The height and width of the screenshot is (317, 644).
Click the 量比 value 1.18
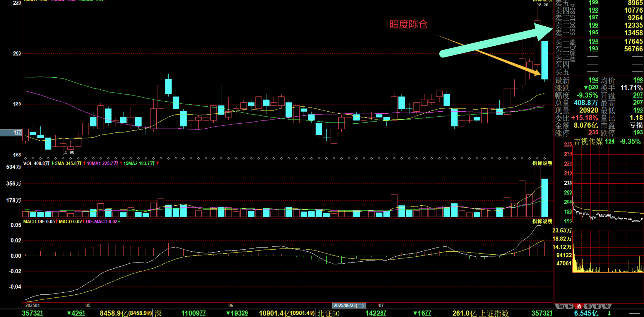click(636, 118)
